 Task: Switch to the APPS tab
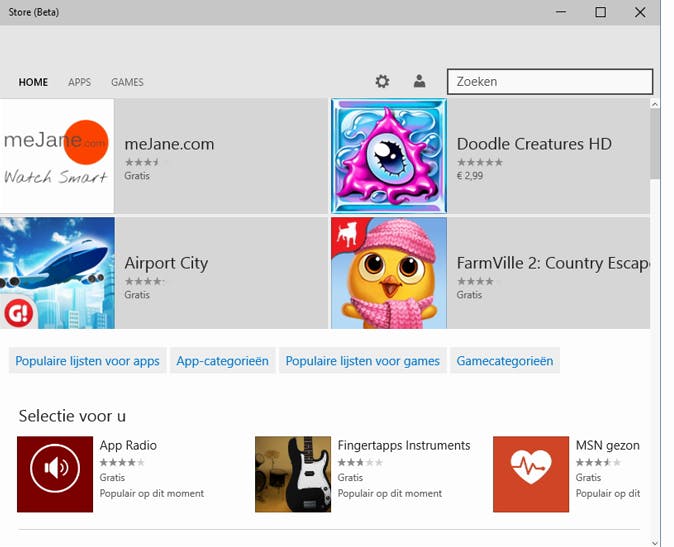(x=80, y=82)
